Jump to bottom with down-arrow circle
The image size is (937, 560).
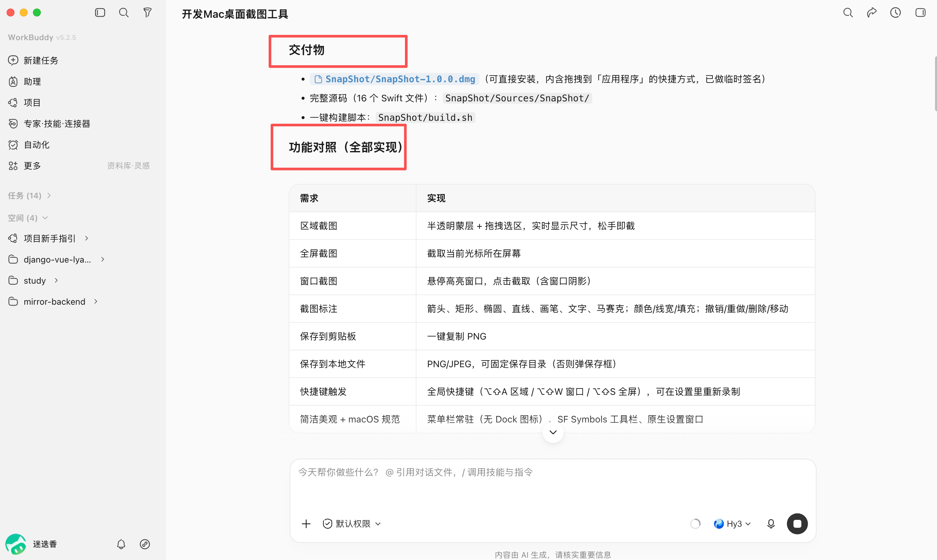tap(553, 432)
